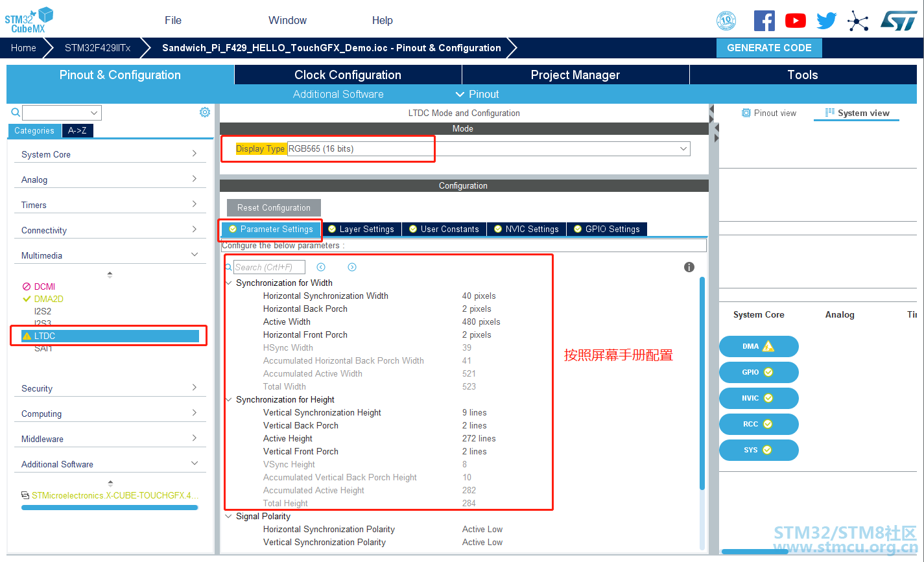Viewport: 924px width, 562px height.
Task: Click the DCMI disabled icon
Action: click(27, 287)
